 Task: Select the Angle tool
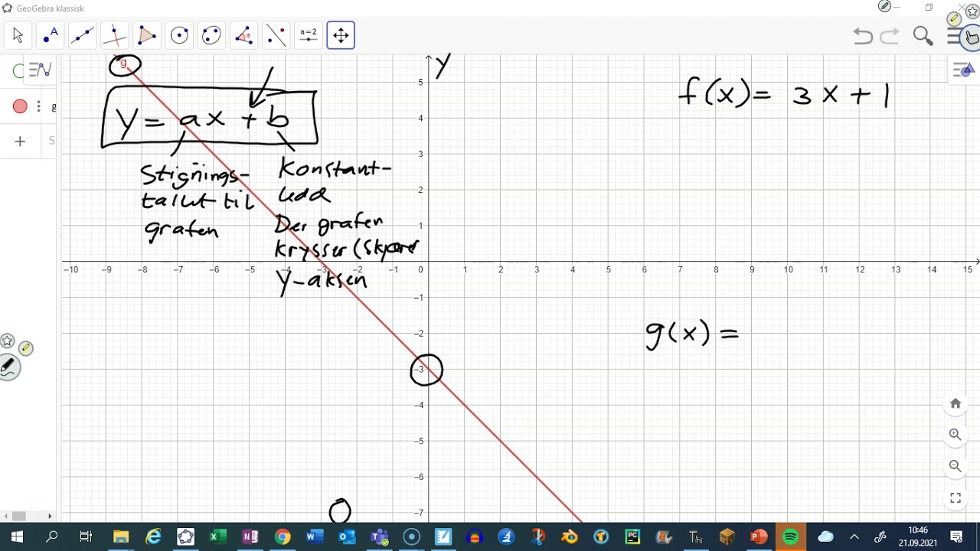click(x=243, y=35)
